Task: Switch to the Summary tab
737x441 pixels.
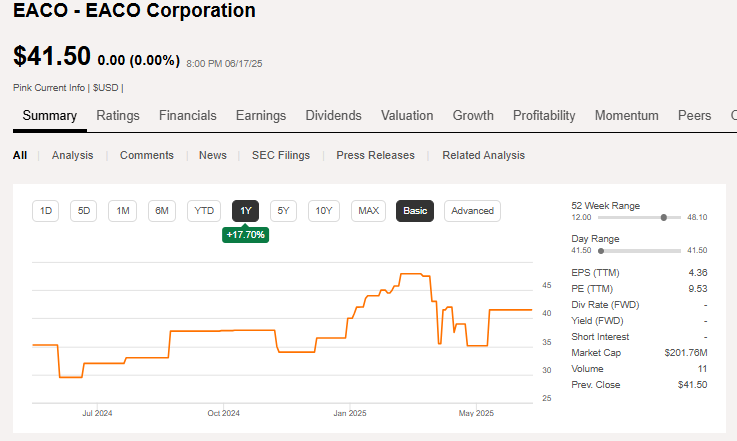Action: coord(49,116)
